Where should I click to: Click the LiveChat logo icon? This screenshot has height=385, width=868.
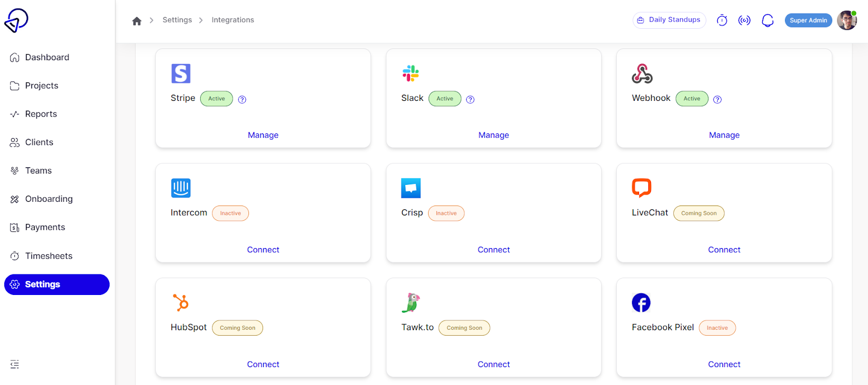[x=641, y=188]
